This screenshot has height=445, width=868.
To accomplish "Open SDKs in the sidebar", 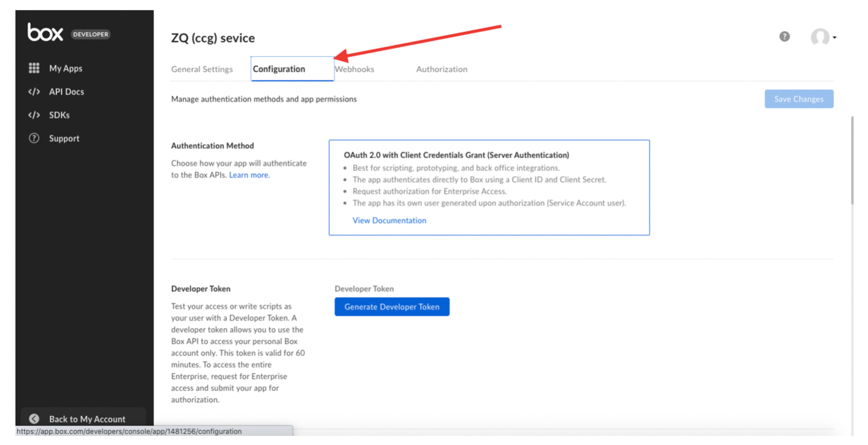I will pyautogui.click(x=59, y=115).
